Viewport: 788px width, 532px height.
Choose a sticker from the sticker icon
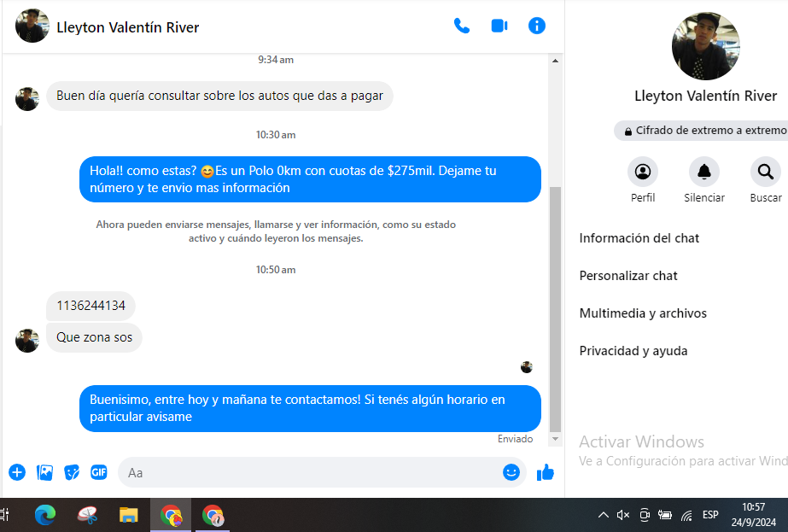coord(73,472)
